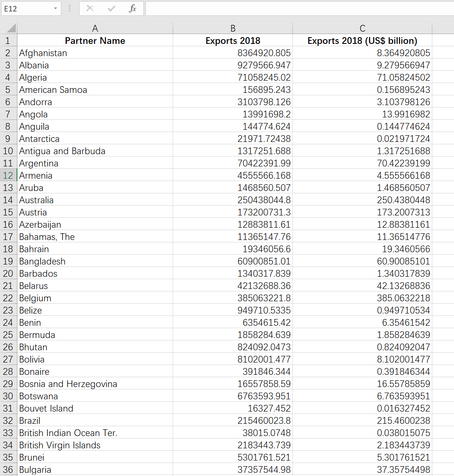Click the Select All corner triangle
Viewport: 454px width, 476px height.
coord(11,28)
